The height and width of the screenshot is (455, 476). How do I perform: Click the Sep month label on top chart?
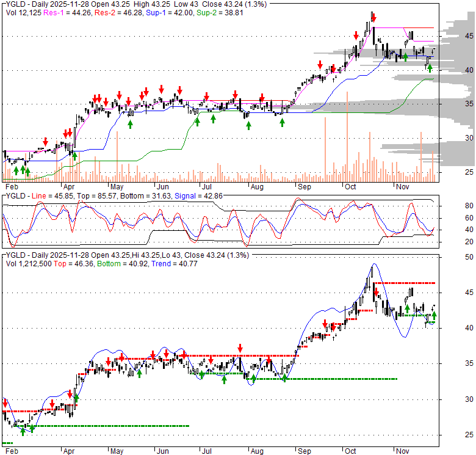[304, 187]
